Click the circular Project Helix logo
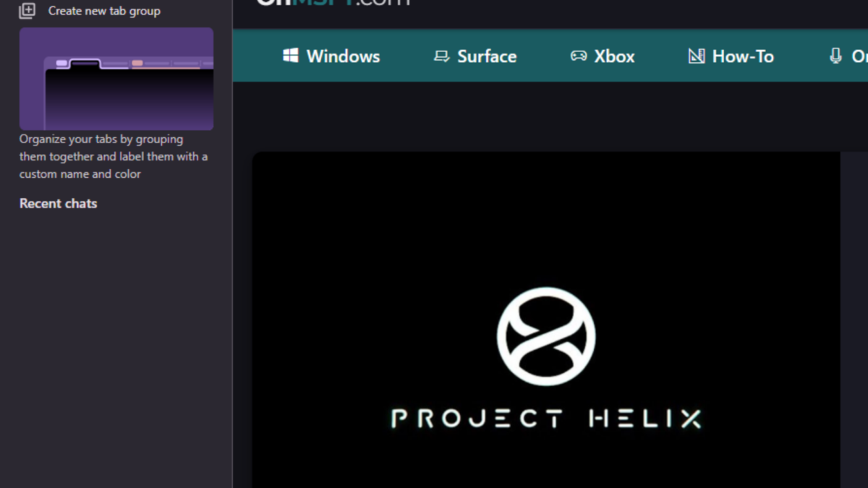Screen dimensions: 868x488 546,336
